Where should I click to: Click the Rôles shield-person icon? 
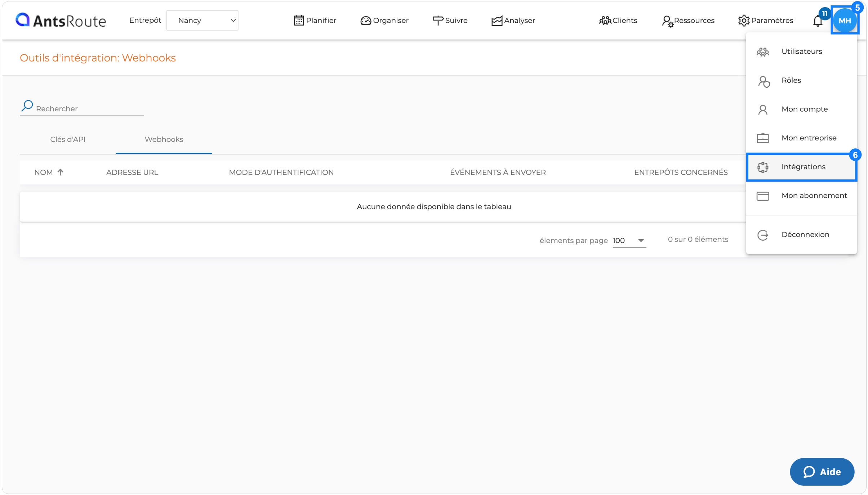(764, 81)
